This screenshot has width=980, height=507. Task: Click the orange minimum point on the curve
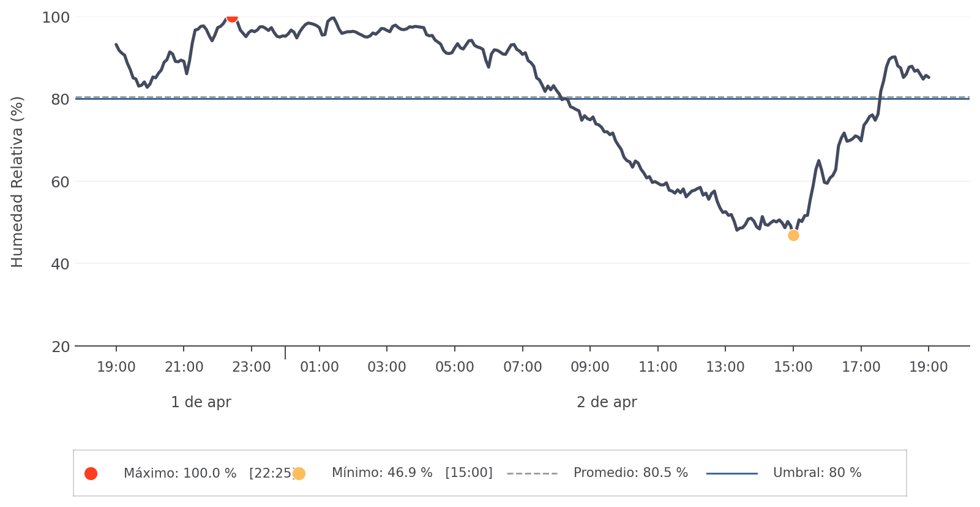793,235
